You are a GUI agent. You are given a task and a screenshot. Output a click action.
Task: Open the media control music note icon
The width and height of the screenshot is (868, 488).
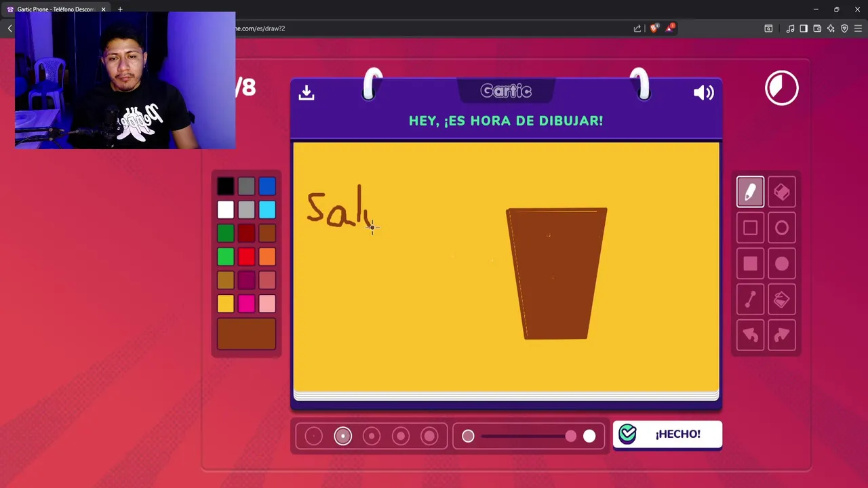790,28
